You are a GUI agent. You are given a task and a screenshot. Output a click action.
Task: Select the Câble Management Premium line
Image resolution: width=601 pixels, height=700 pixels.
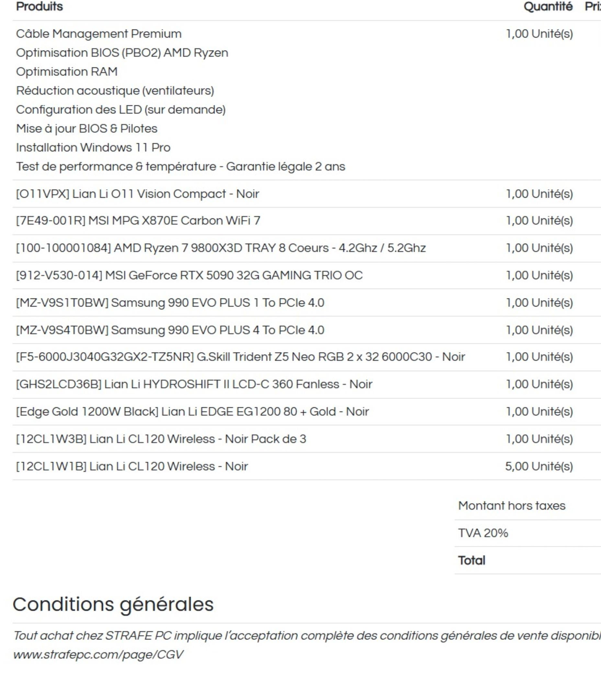[x=98, y=34]
